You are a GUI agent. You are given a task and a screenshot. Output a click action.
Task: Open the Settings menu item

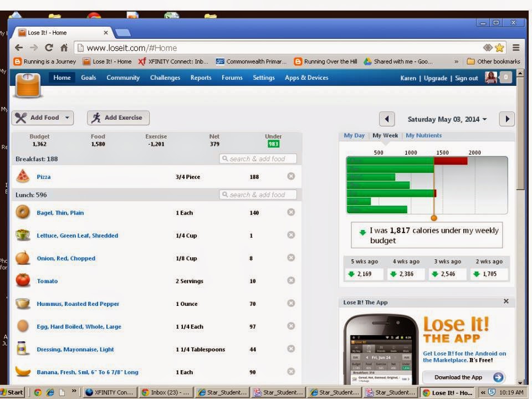(x=264, y=78)
